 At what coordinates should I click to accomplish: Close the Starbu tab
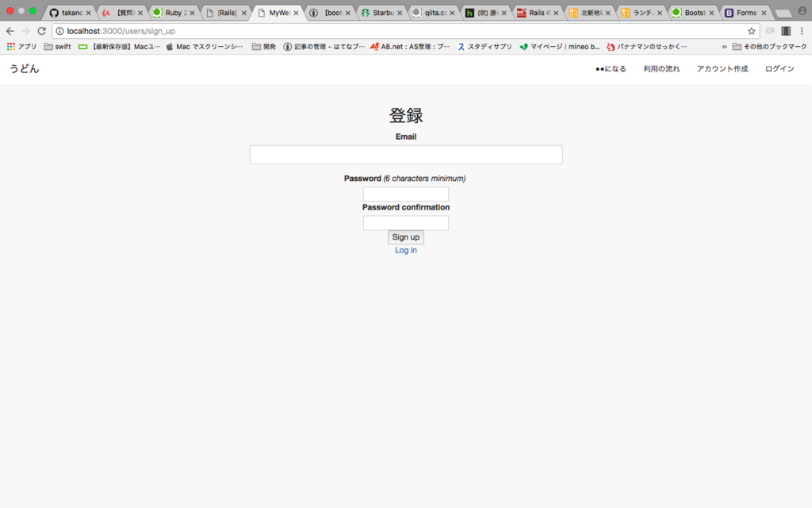(x=400, y=13)
